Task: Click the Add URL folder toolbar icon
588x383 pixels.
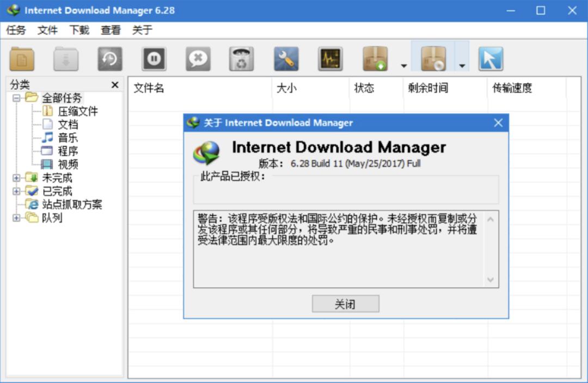Action: [22, 59]
